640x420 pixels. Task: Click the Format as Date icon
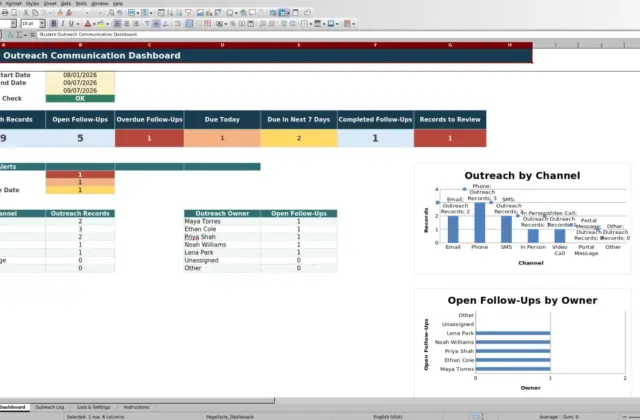[x=251, y=24]
